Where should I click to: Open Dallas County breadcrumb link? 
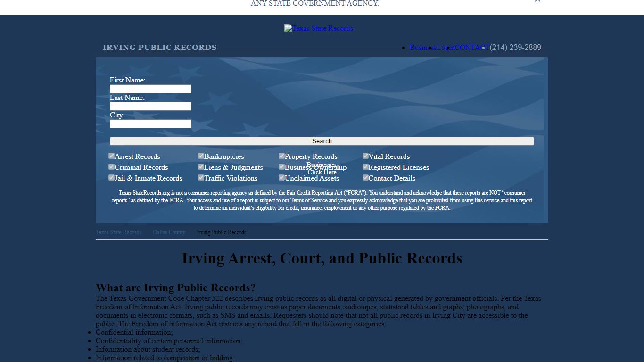169,232
